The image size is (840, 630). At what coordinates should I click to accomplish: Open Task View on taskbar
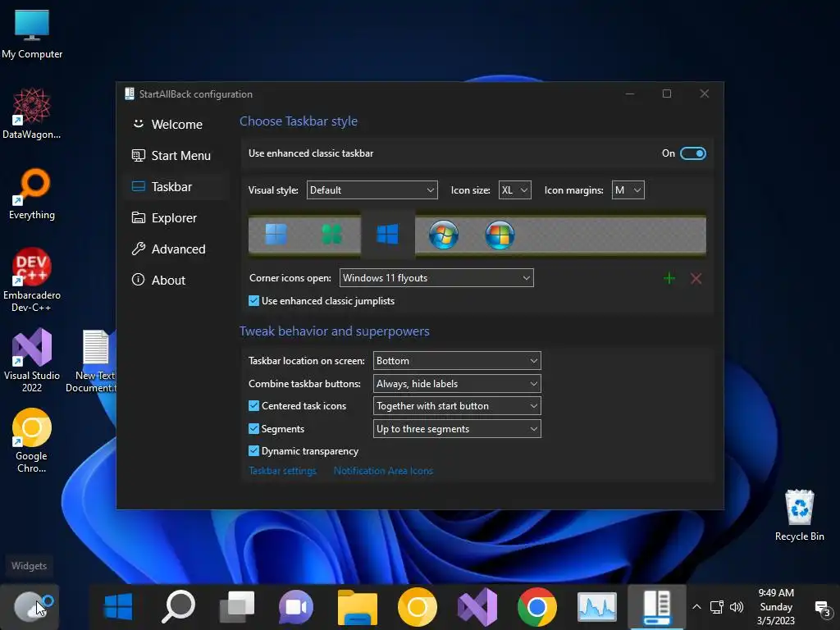237,607
